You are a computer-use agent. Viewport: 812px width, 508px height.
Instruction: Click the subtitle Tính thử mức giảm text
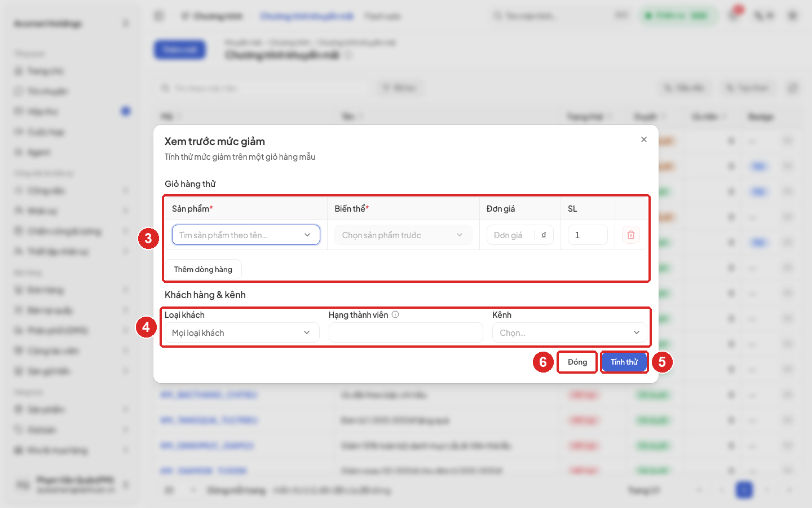point(240,157)
